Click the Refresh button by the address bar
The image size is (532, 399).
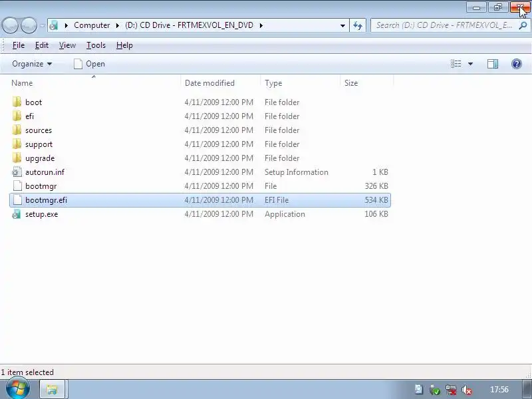[x=358, y=25]
